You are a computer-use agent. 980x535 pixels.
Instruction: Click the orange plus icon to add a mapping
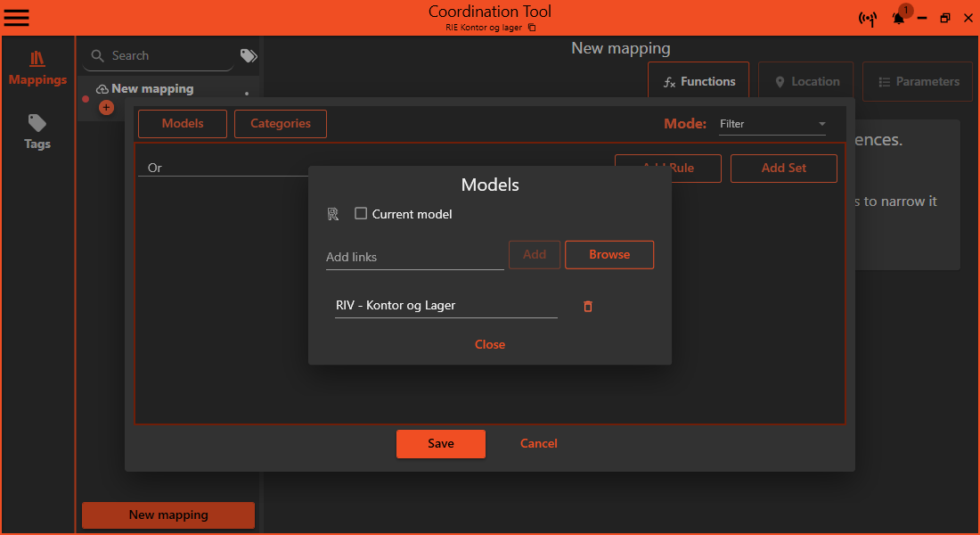point(106,107)
